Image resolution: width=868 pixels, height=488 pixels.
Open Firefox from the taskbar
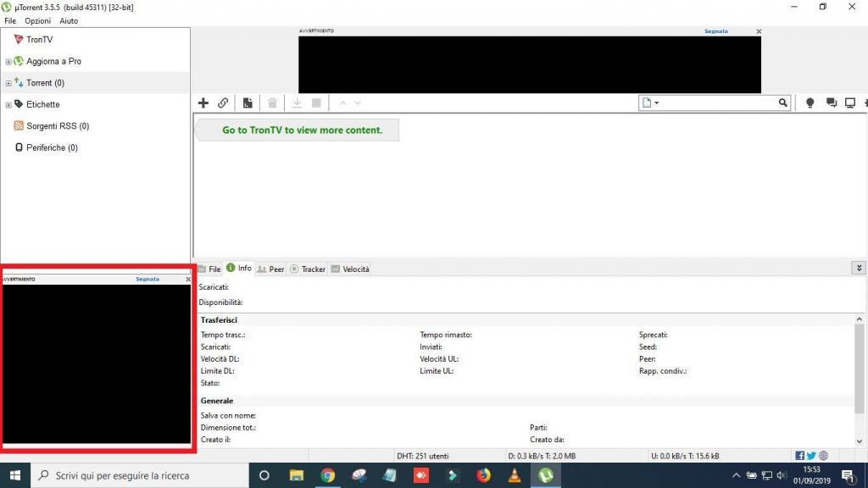(x=483, y=475)
